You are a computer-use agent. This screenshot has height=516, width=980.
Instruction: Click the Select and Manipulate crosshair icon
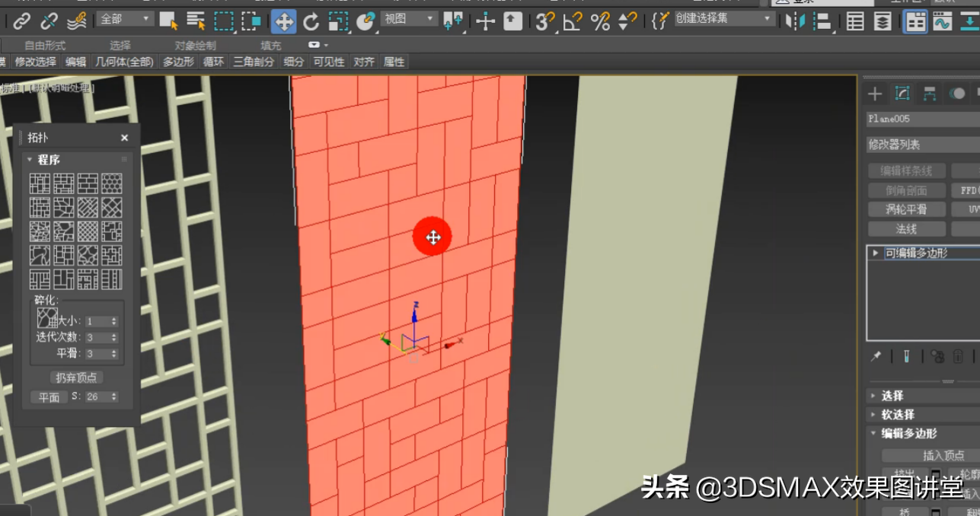(x=485, y=21)
